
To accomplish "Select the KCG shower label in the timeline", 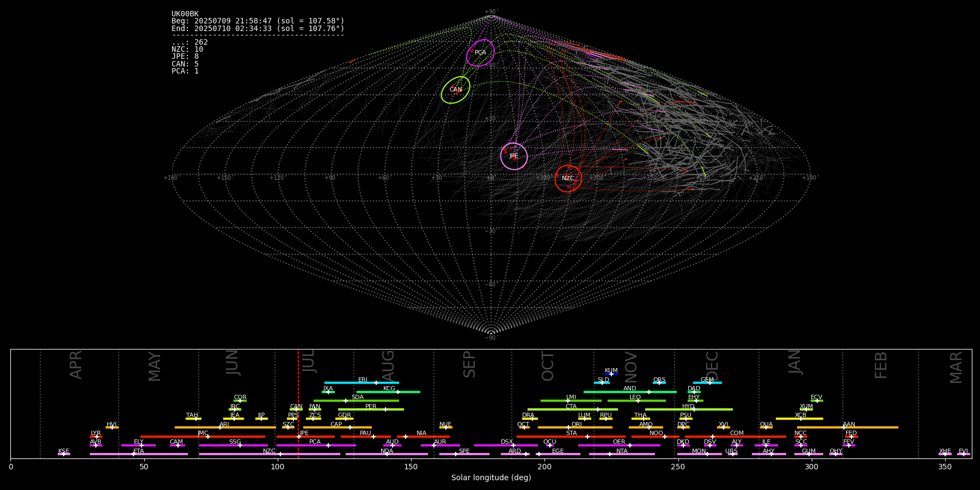I will click(x=389, y=389).
